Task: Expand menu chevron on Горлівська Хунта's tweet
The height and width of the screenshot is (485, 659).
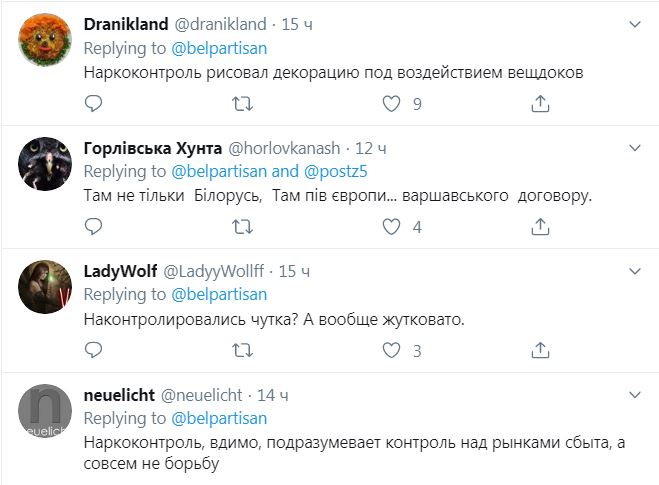Action: tap(634, 147)
